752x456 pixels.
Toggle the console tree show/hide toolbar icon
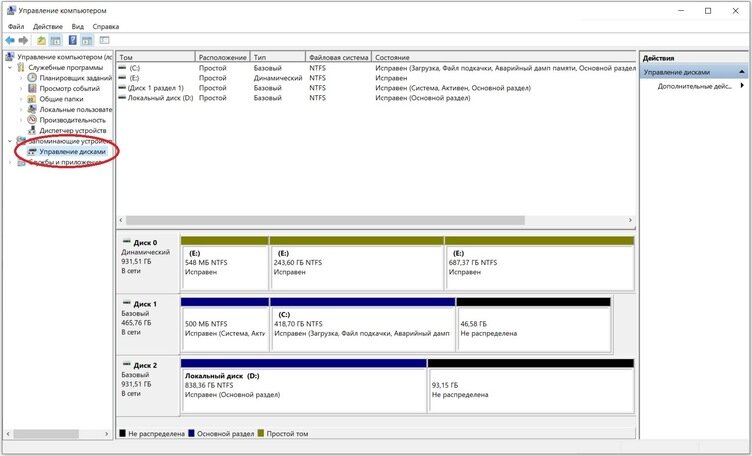56,41
